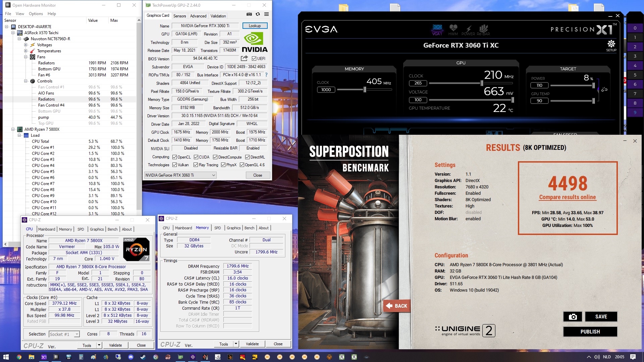The image size is (644, 362).
Task: Click the camera screenshot button in Superposition
Action: pyautogui.click(x=573, y=316)
